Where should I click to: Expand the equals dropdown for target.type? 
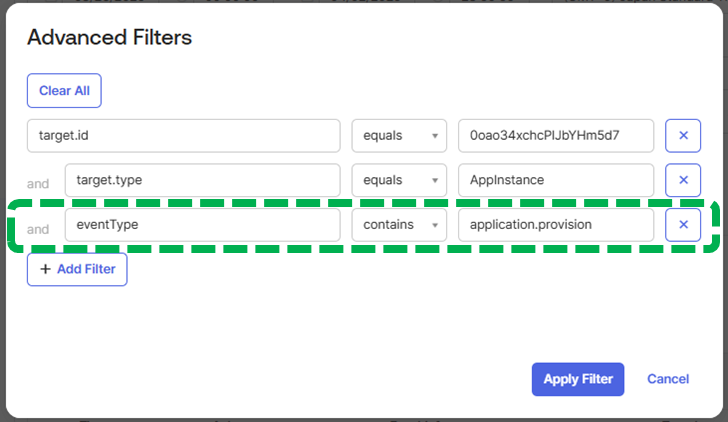point(399,180)
